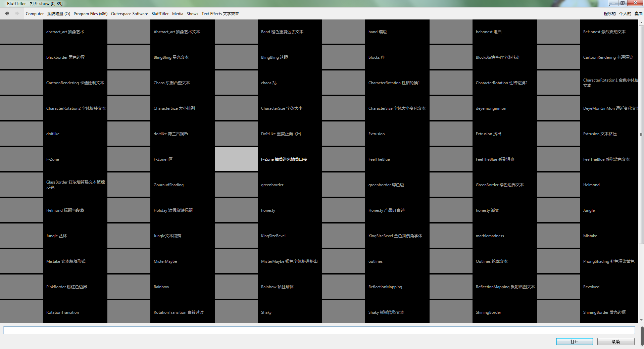Select the Extrusion 挤出 thumbnail
The width and height of the screenshot is (644, 349).
click(x=451, y=134)
